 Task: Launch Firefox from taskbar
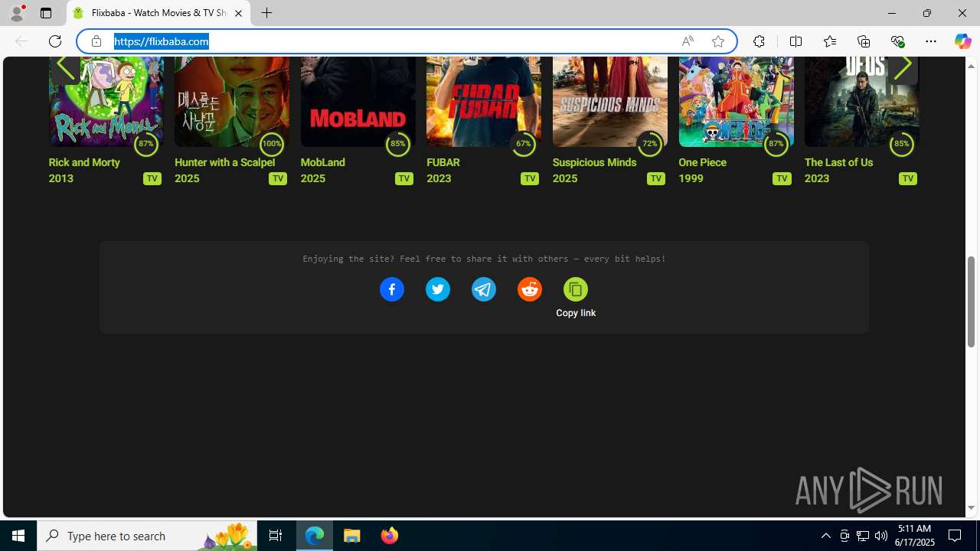(389, 536)
